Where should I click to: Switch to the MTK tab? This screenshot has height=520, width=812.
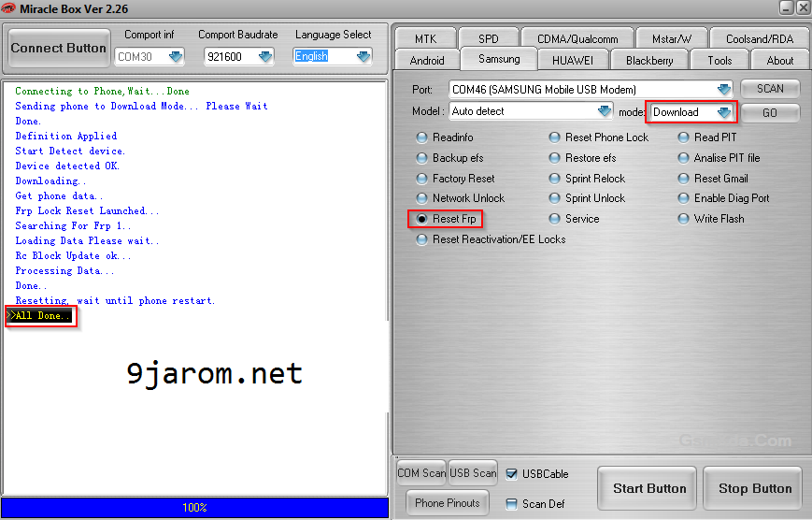(426, 39)
